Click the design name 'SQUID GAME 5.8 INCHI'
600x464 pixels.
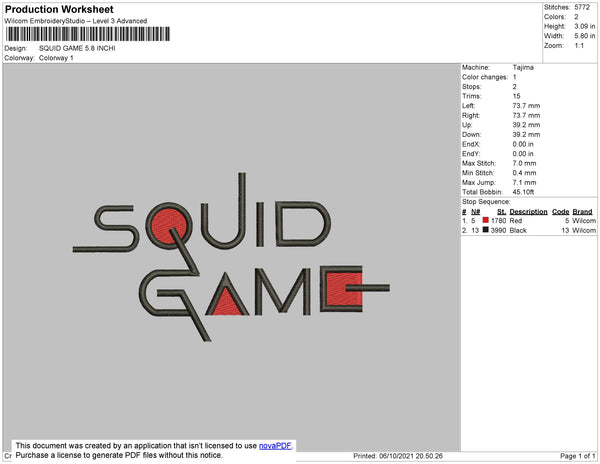click(77, 48)
